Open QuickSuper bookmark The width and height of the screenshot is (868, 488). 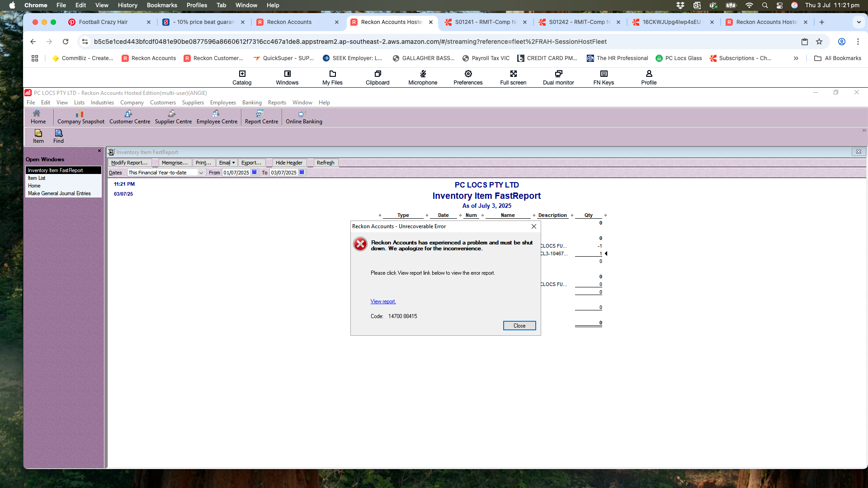[283, 58]
